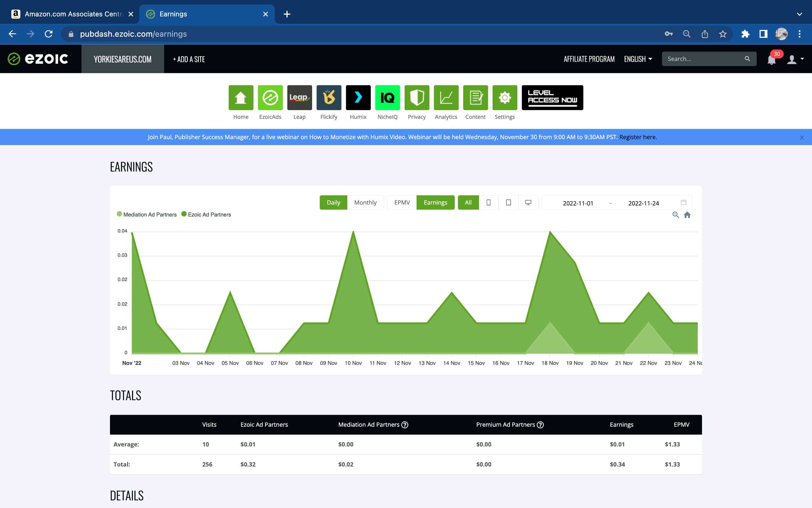Open the Flickify icon
This screenshot has height=508, width=812.
pyautogui.click(x=329, y=97)
